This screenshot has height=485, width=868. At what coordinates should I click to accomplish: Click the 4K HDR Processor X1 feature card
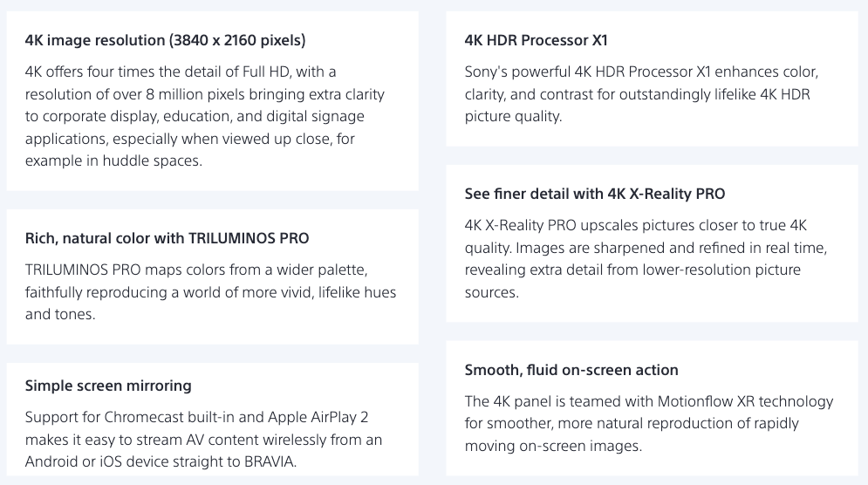(653, 79)
